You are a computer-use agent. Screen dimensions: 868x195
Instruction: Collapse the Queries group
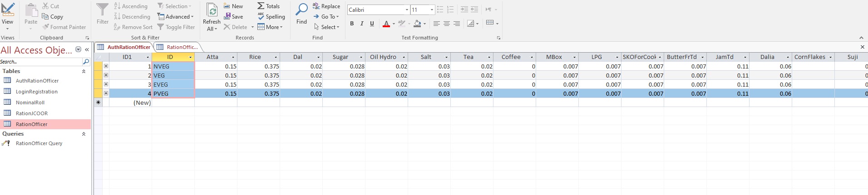(84, 134)
